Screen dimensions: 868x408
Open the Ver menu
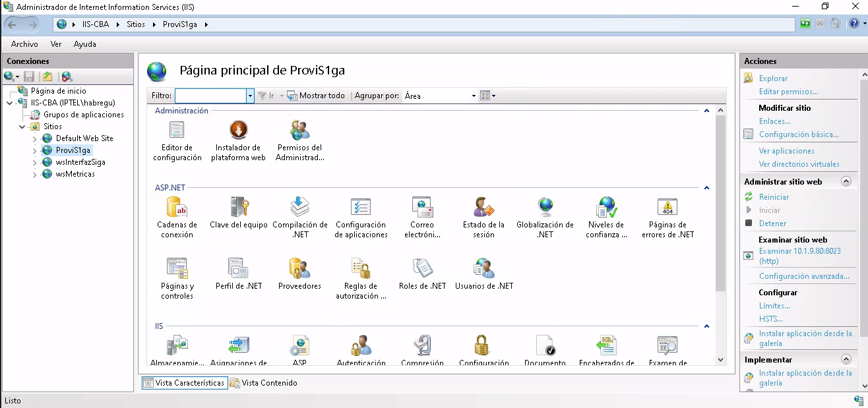(56, 44)
